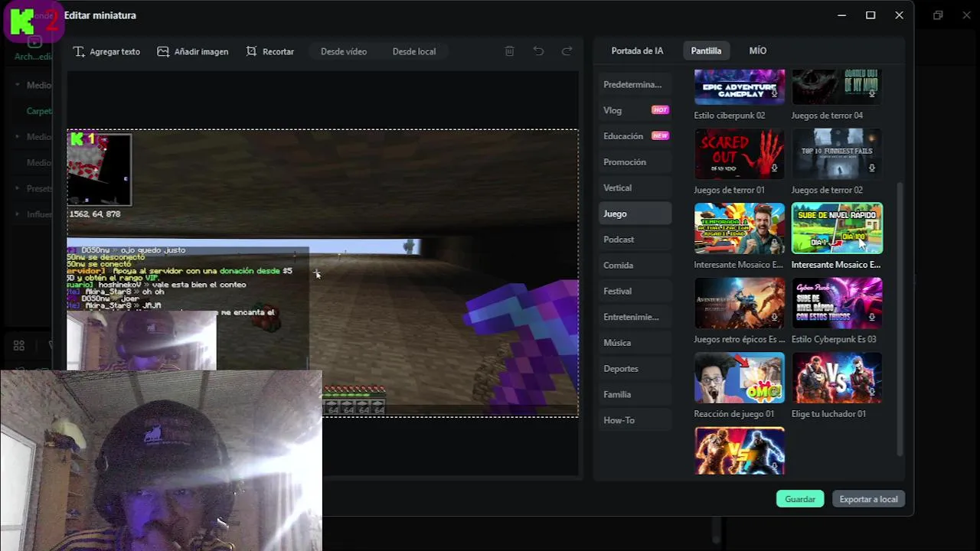Click the Agregar texto tool
Screen dimensions: 980x551
[106, 51]
